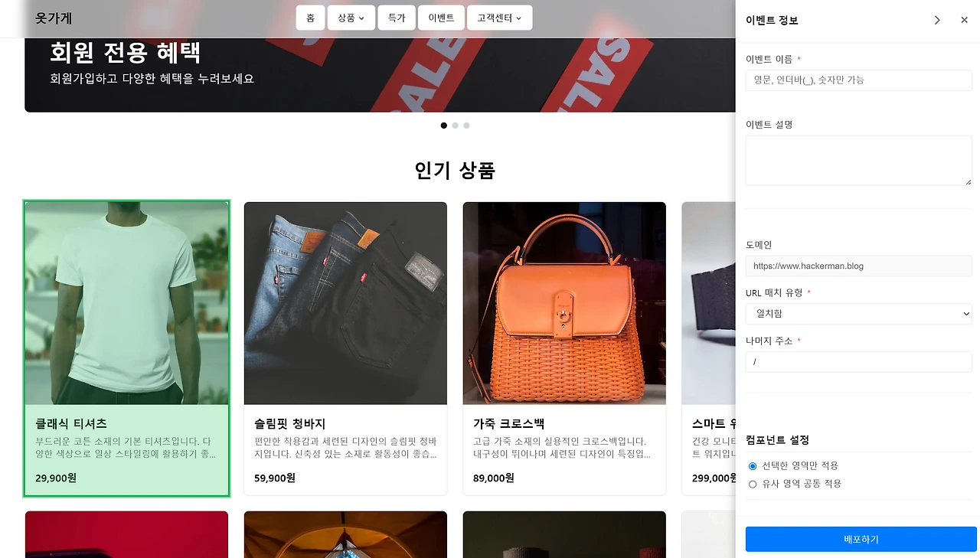Select the 선택한 영역만 적용 radio option

pos(753,466)
